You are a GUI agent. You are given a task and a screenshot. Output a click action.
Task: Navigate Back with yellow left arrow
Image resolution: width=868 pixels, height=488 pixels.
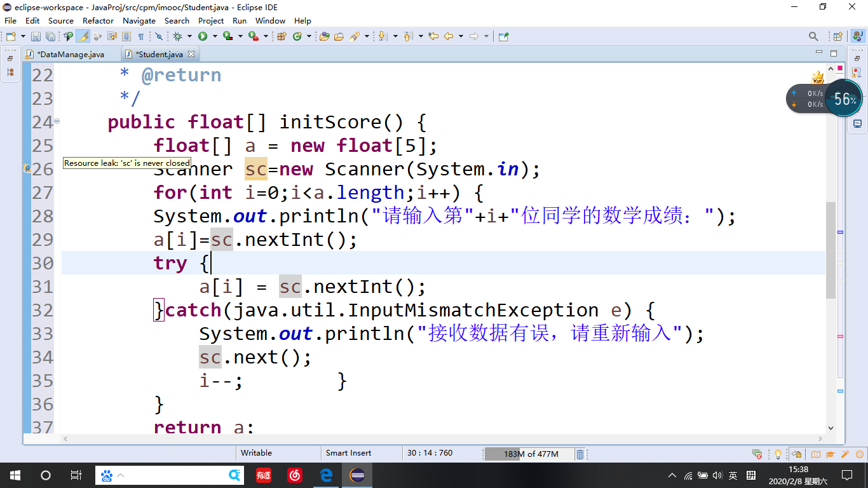tap(449, 36)
